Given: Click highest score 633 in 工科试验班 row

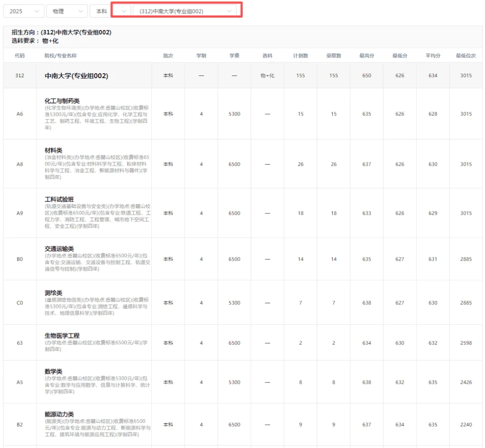Looking at the screenshot, I should pos(367,213).
